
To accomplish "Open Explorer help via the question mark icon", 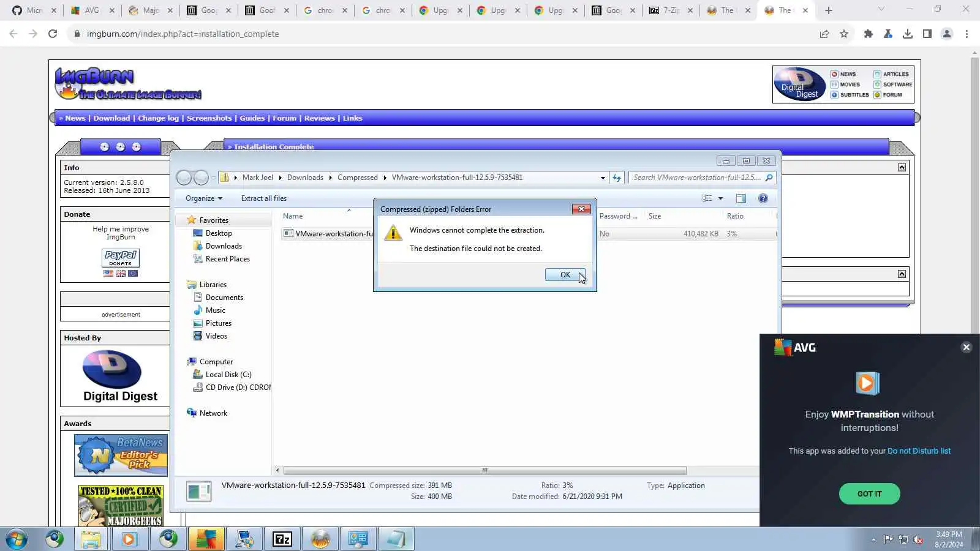I will (763, 198).
